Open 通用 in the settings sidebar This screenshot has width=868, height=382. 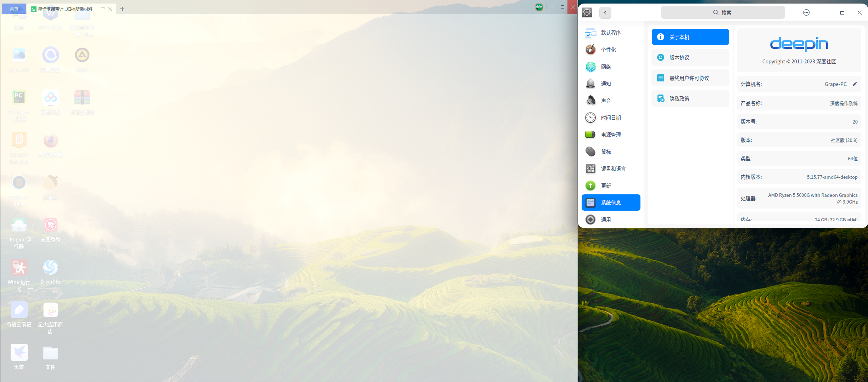click(611, 220)
